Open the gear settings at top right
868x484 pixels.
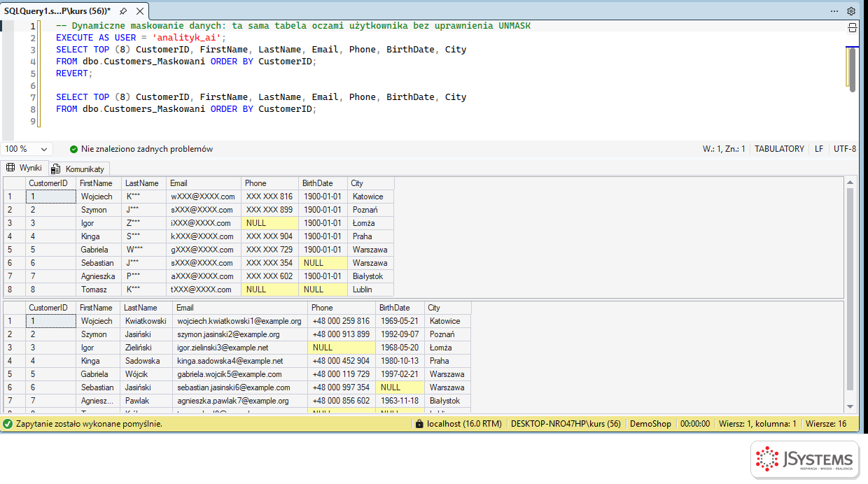[x=851, y=11]
